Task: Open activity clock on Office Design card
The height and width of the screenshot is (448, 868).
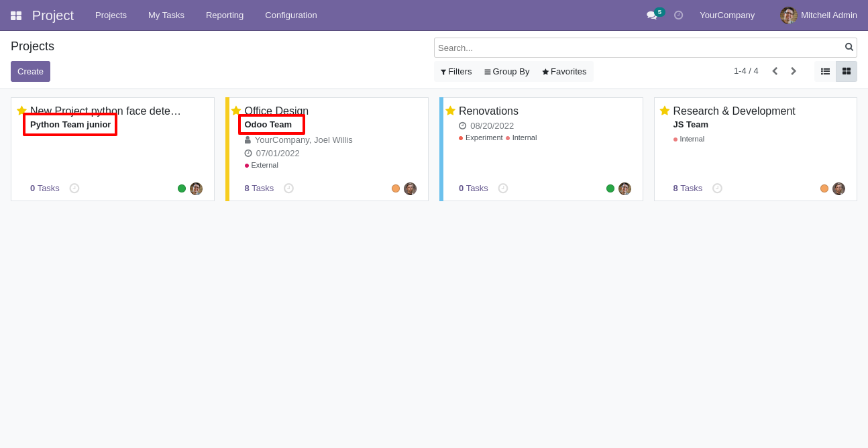Action: (x=288, y=188)
